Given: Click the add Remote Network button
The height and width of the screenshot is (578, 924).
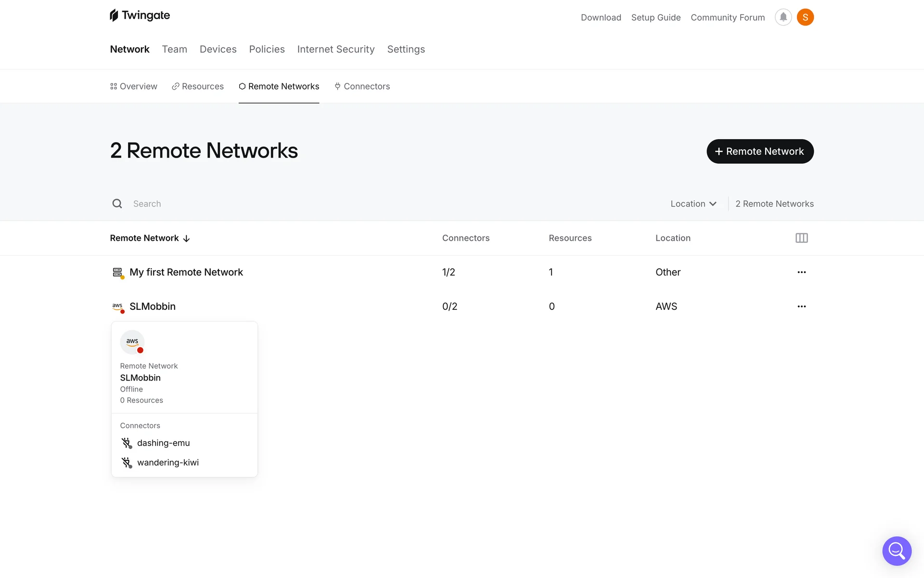Looking at the screenshot, I should point(760,151).
